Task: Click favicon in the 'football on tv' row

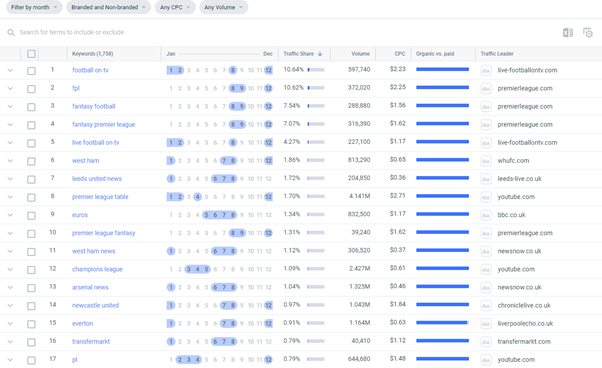Action: click(486, 70)
